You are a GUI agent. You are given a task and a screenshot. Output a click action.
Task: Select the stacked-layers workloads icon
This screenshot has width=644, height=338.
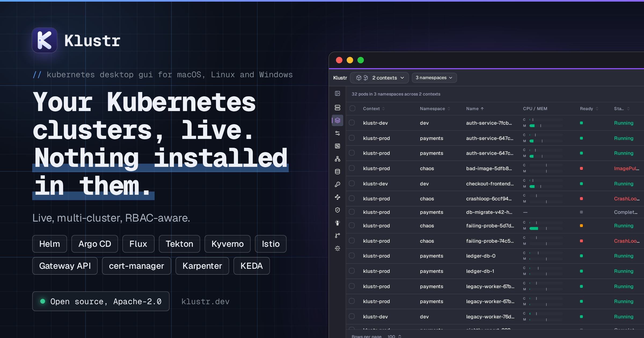pyautogui.click(x=338, y=120)
